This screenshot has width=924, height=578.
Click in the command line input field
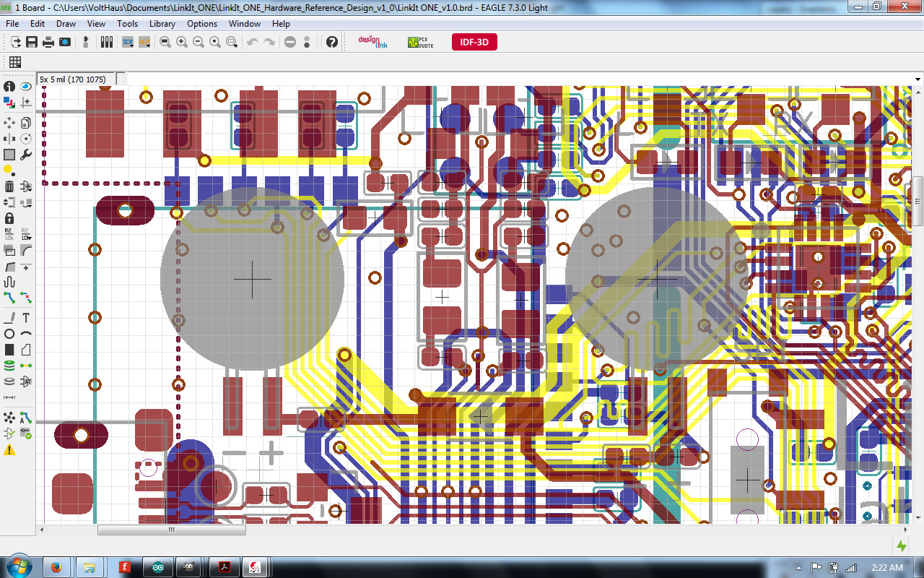click(518, 79)
